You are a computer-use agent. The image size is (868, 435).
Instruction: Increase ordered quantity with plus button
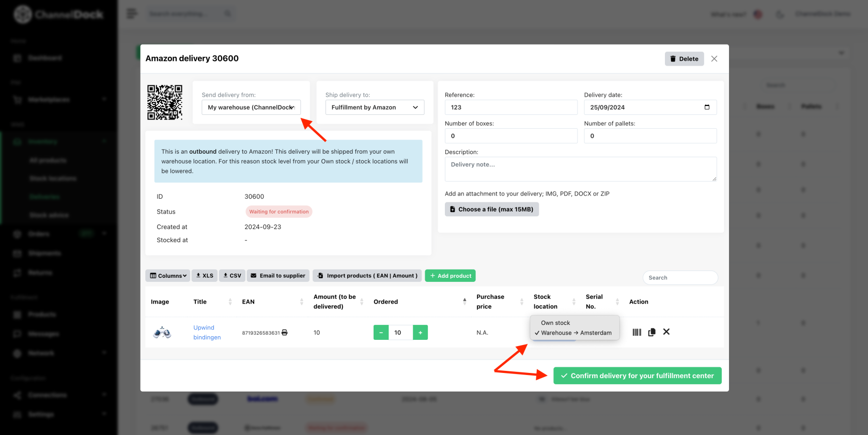(x=420, y=332)
